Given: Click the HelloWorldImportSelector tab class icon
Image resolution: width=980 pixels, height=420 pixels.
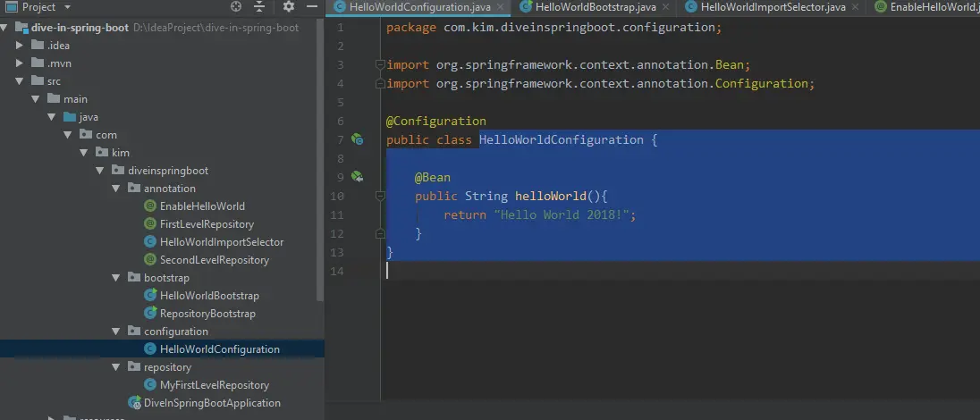Looking at the screenshot, I should point(690,7).
